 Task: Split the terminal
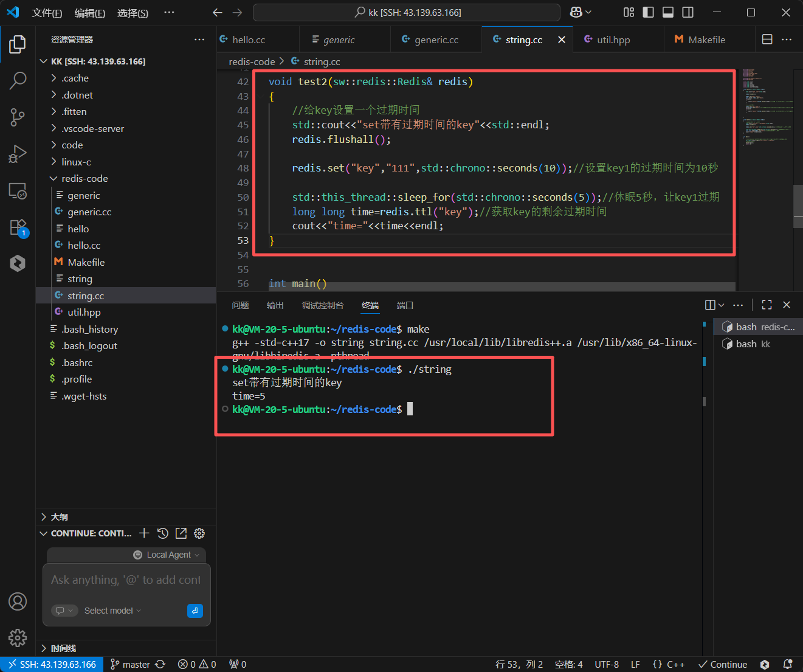710,305
